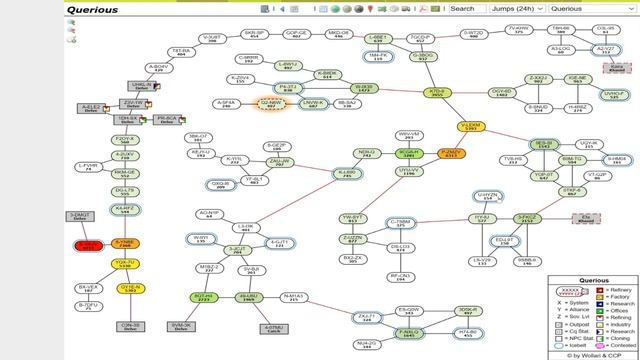Click the red map-pin marker icon

point(370,9)
